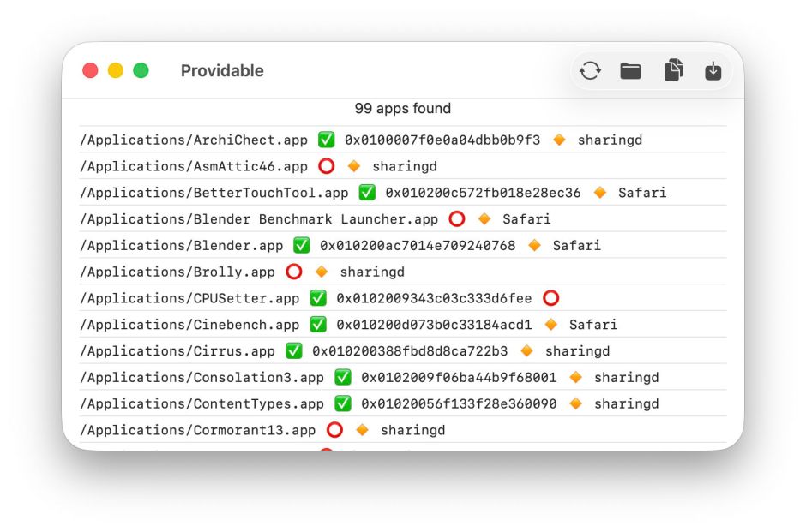Click red circle beside AsmAttic46.app
Screen dimensions: 806x532
326,166
